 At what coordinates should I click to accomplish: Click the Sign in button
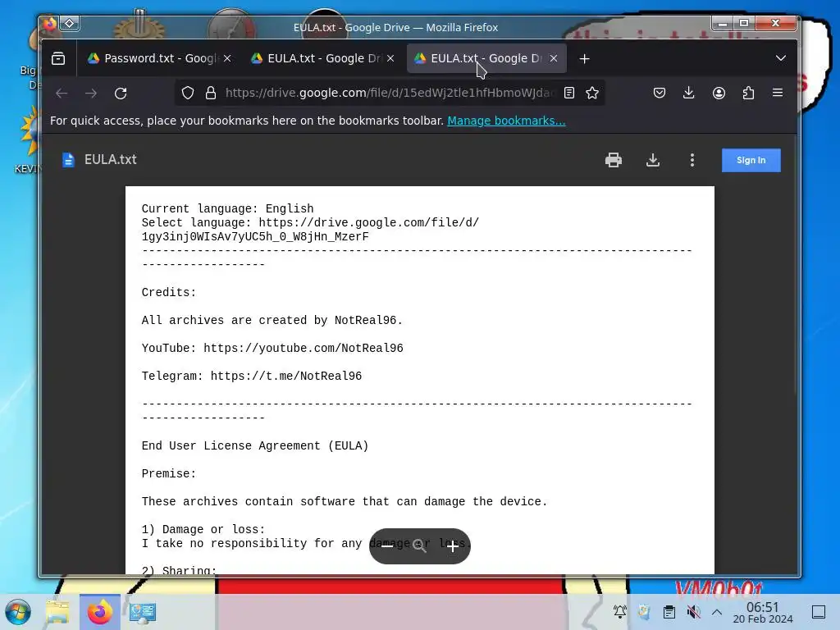coord(751,160)
